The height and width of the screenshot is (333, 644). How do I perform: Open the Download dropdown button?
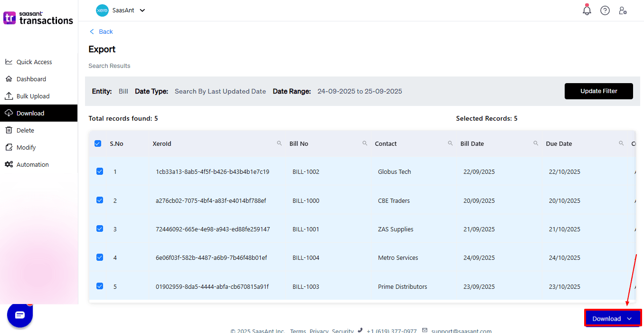613,319
